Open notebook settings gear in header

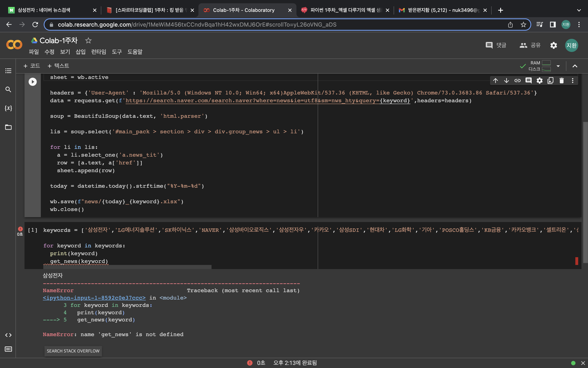(x=553, y=45)
